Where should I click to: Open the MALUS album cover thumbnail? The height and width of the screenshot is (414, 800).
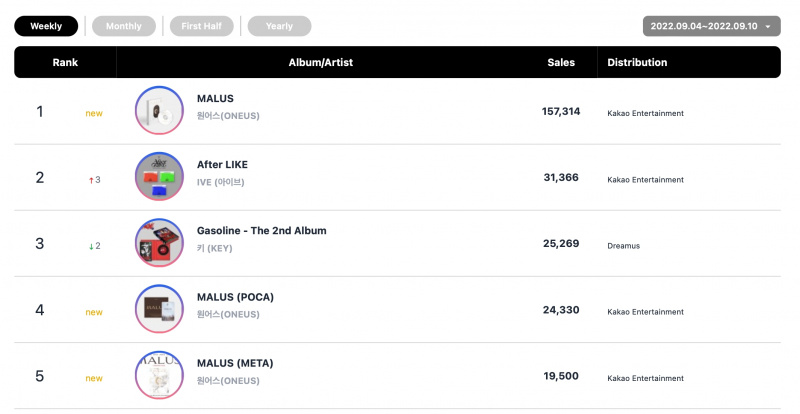pyautogui.click(x=159, y=110)
